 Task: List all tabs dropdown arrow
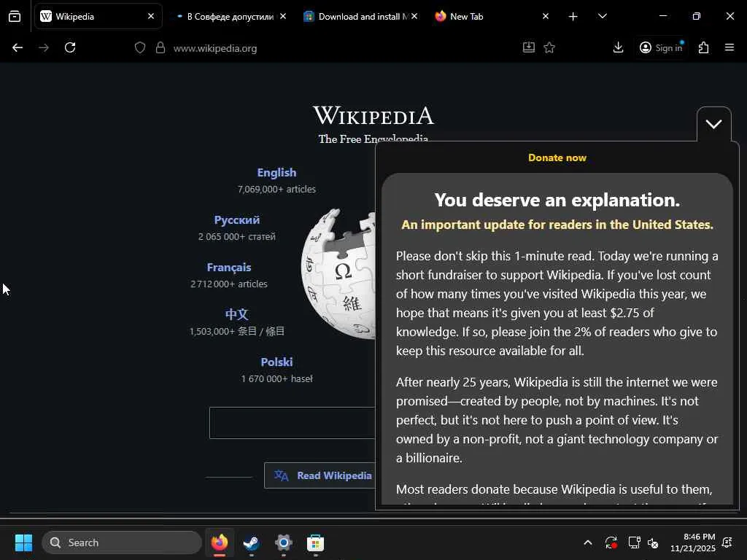click(602, 17)
